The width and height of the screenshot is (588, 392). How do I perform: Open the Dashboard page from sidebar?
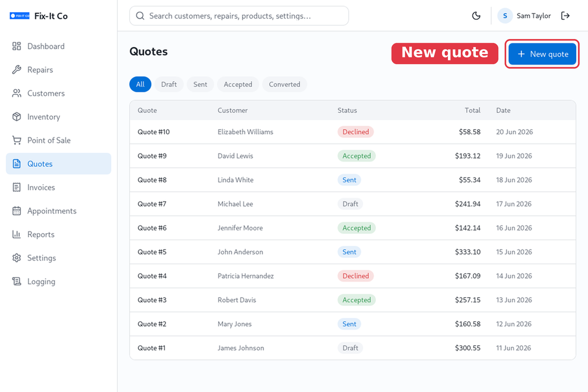point(58,46)
